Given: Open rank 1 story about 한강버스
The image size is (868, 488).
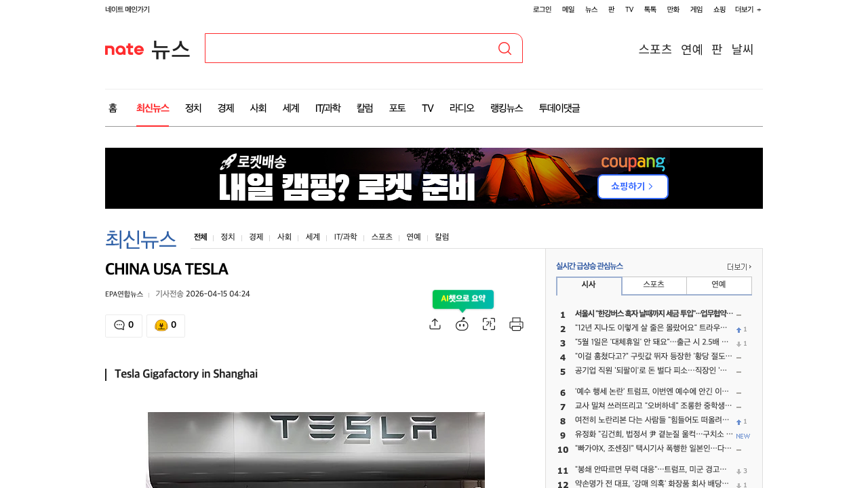Looking at the screenshot, I should click(654, 314).
